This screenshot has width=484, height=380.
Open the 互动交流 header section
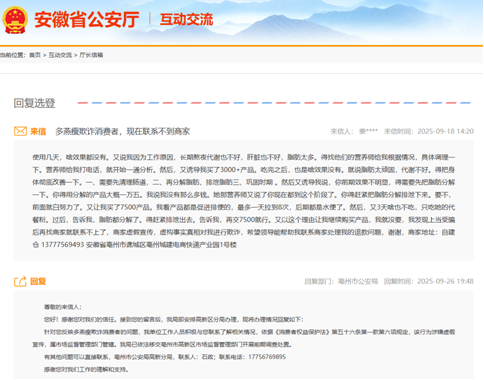point(186,19)
